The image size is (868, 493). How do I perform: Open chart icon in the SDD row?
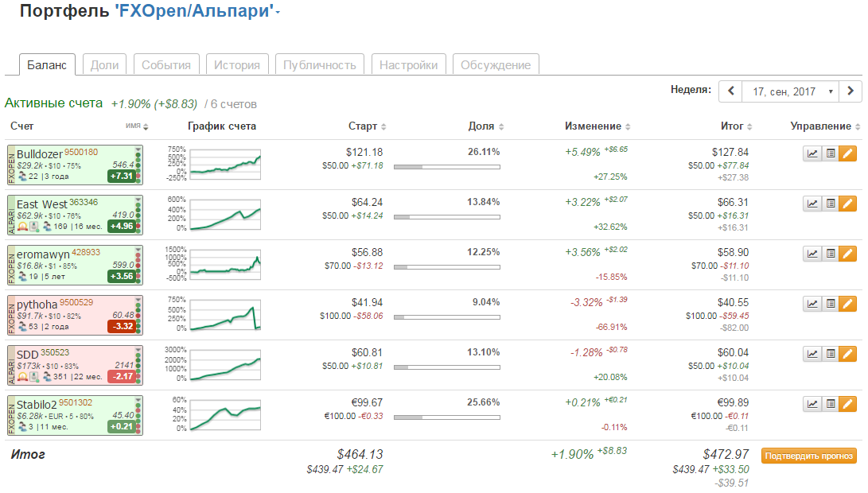812,354
